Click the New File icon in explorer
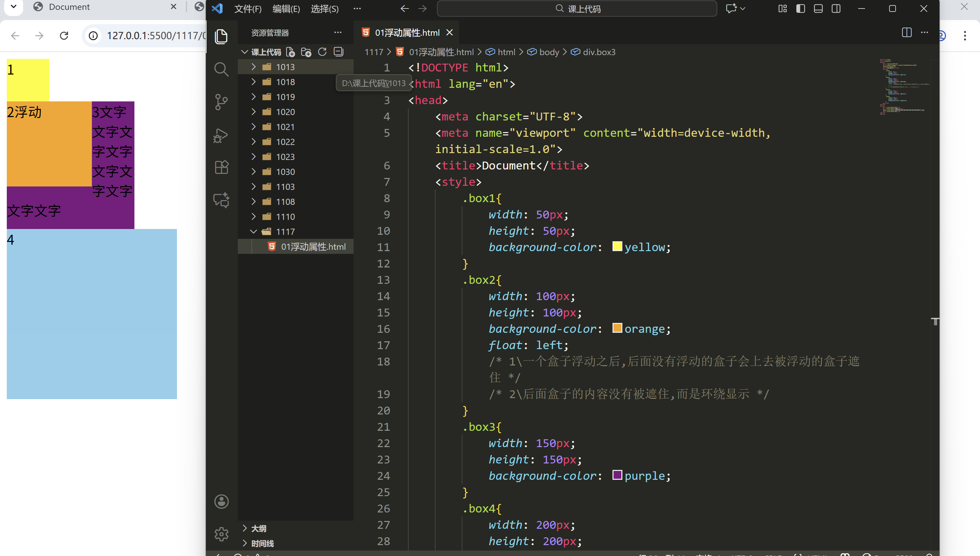980x556 pixels. coord(291,52)
